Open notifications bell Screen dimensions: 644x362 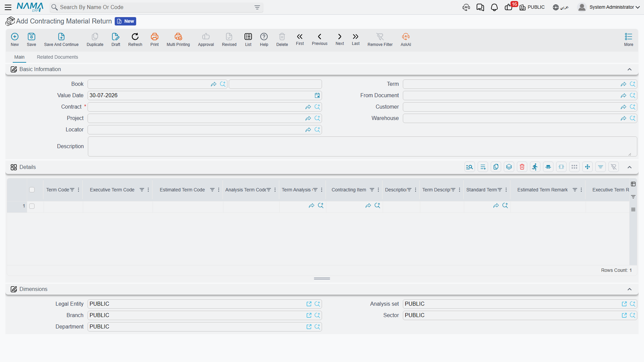[494, 7]
